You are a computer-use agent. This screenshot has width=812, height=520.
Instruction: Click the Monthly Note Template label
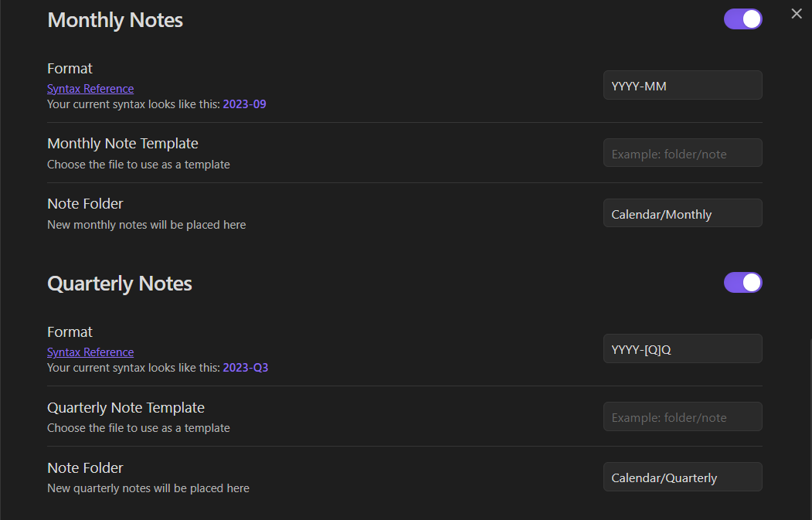click(123, 143)
